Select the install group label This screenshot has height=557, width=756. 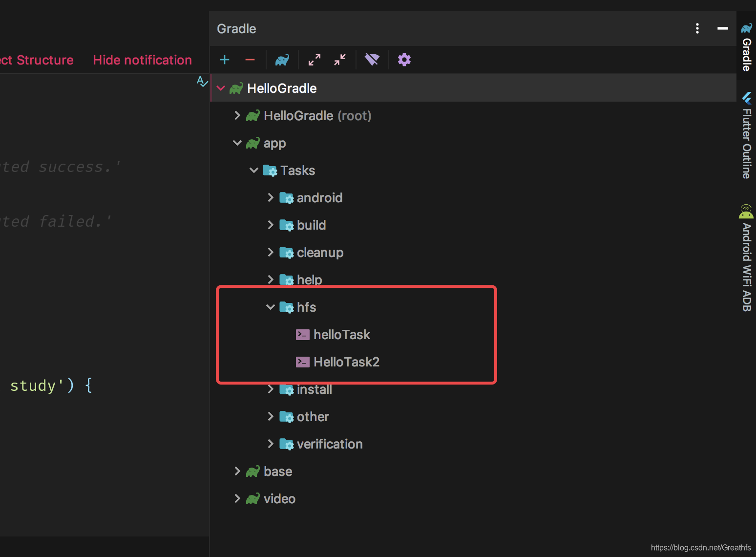[315, 389]
